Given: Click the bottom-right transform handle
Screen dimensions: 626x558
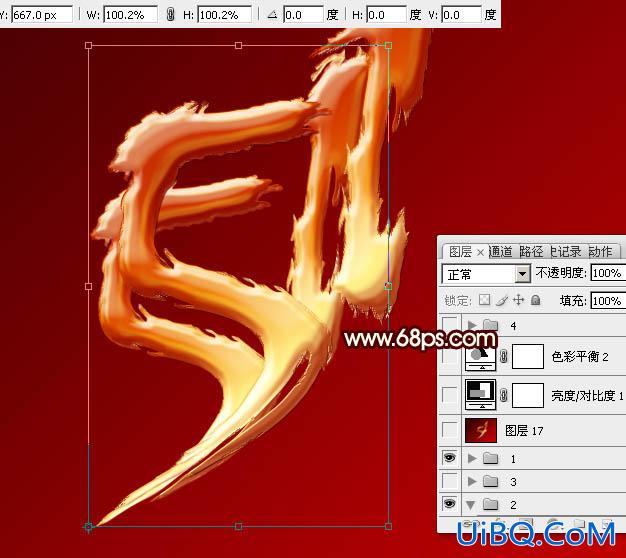Looking at the screenshot, I should click(x=388, y=526).
